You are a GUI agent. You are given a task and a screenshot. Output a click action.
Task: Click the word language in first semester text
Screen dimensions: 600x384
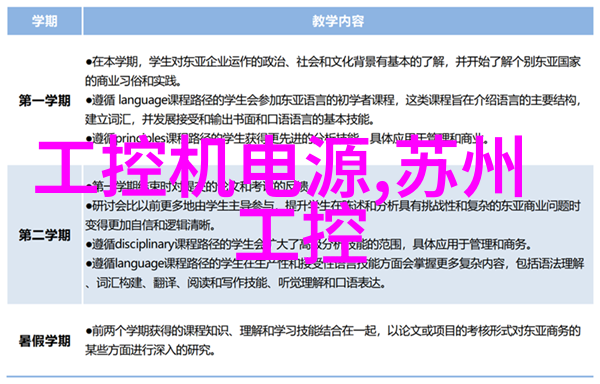pyautogui.click(x=143, y=101)
